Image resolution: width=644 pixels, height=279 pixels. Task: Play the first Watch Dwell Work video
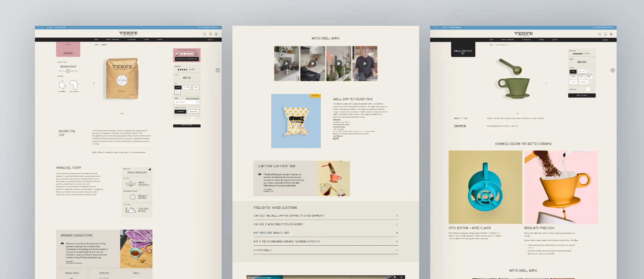(x=286, y=63)
